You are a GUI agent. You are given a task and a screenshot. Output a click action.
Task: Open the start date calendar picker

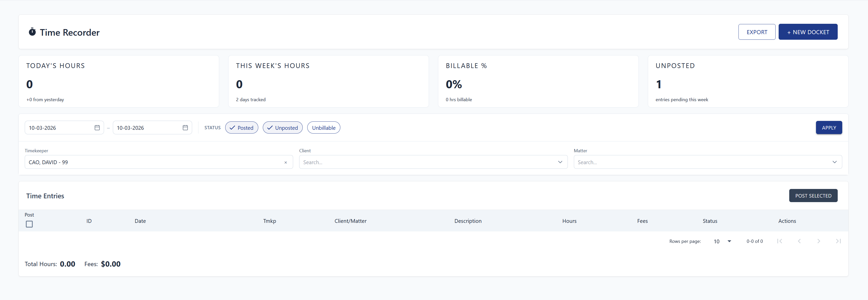click(x=97, y=127)
